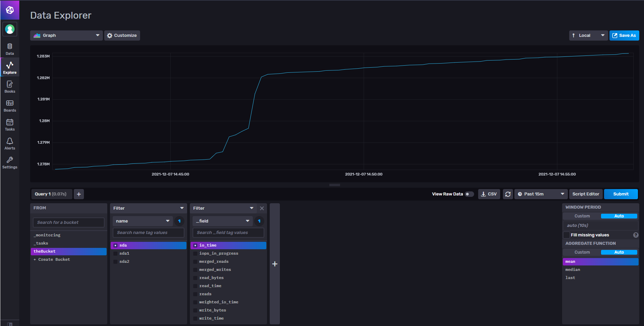Open Books from the sidebar
Image resolution: width=644 pixels, height=326 pixels.
pyautogui.click(x=10, y=87)
